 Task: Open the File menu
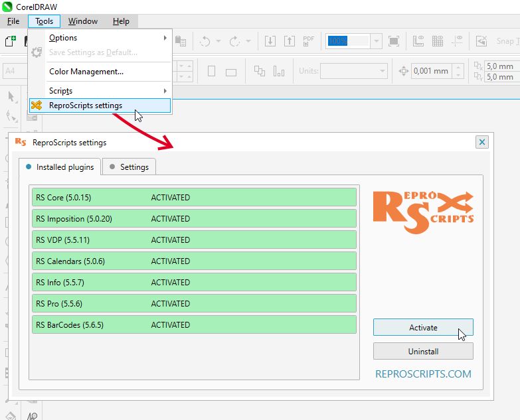pos(13,21)
